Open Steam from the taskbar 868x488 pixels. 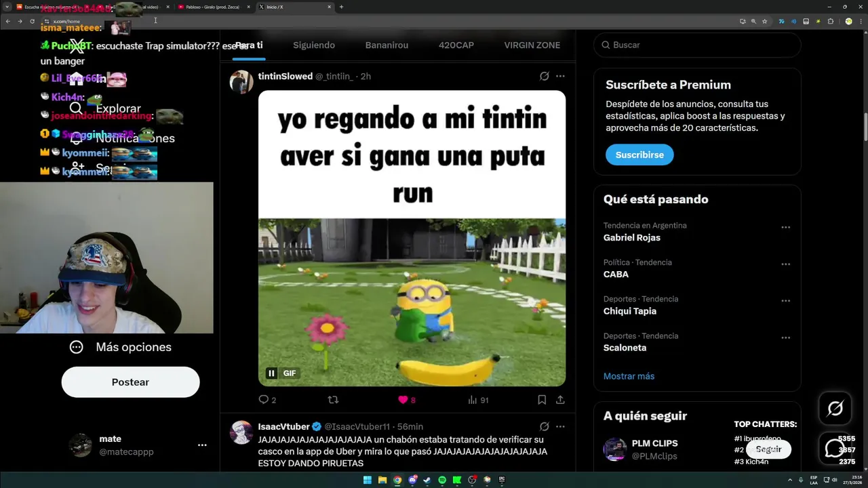[427, 480]
